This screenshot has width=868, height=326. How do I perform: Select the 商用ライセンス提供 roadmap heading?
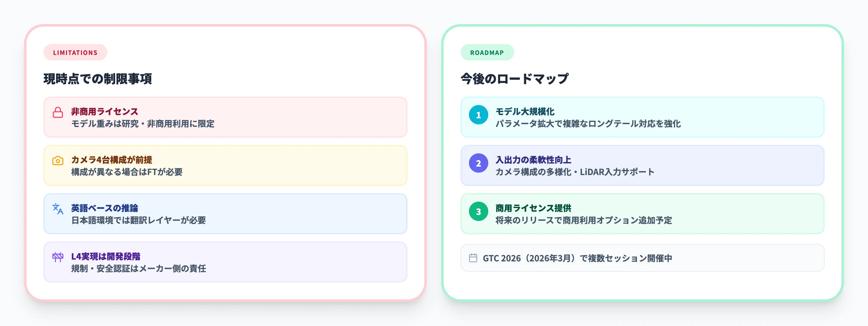(533, 208)
